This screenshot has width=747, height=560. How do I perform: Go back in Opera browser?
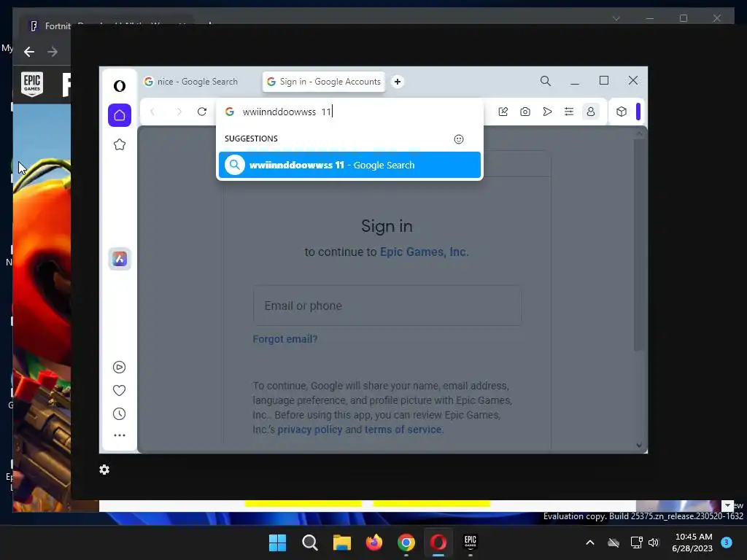click(152, 112)
